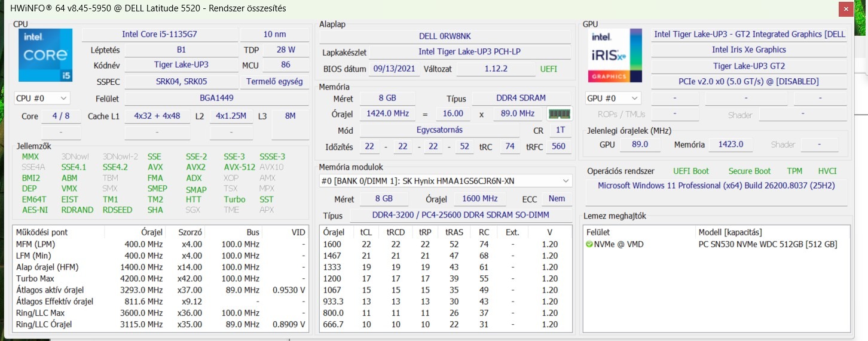Click the Turbo Max row in the clock table

[160, 278]
